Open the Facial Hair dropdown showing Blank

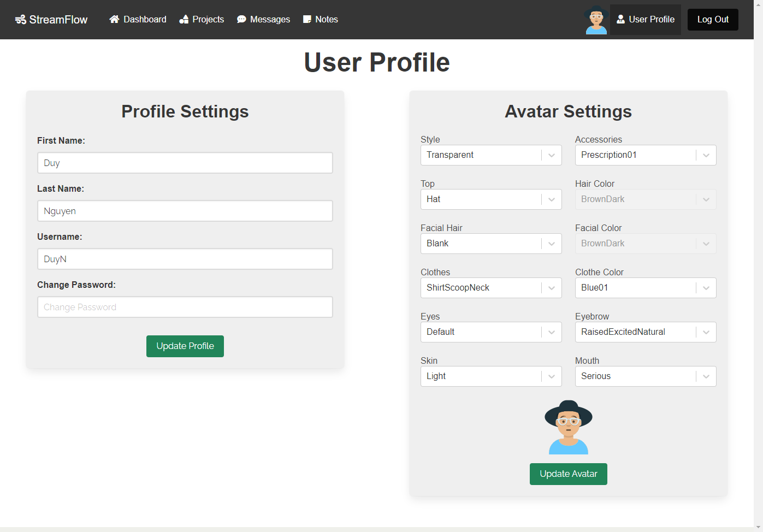pos(491,244)
